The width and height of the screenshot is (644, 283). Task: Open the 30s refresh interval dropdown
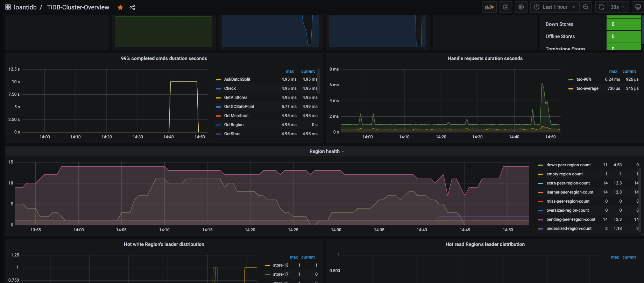[618, 7]
